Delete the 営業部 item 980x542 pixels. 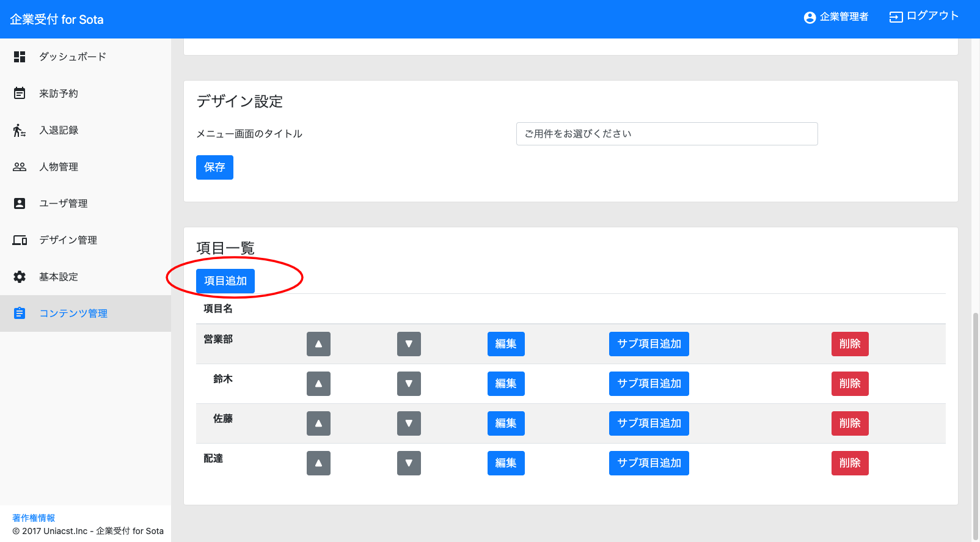850,344
